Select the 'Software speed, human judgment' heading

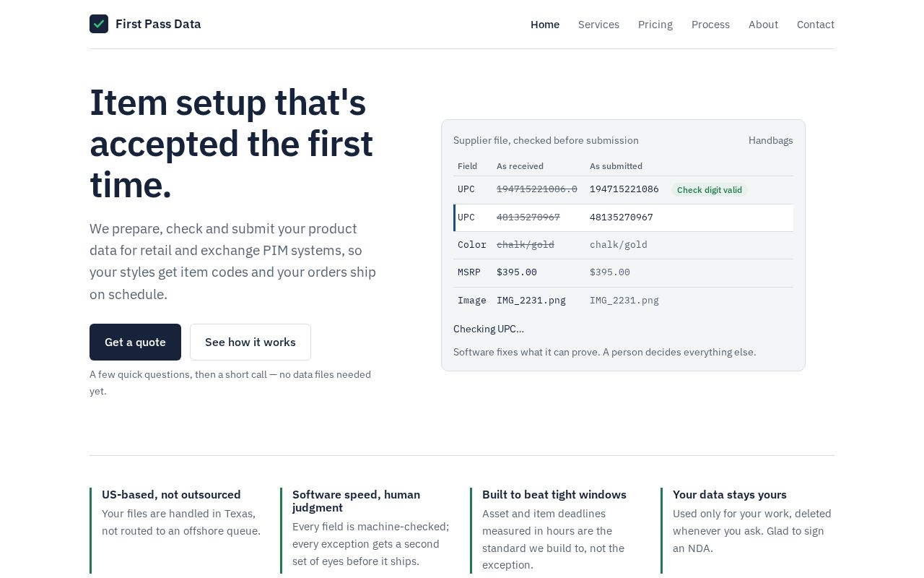point(356,501)
